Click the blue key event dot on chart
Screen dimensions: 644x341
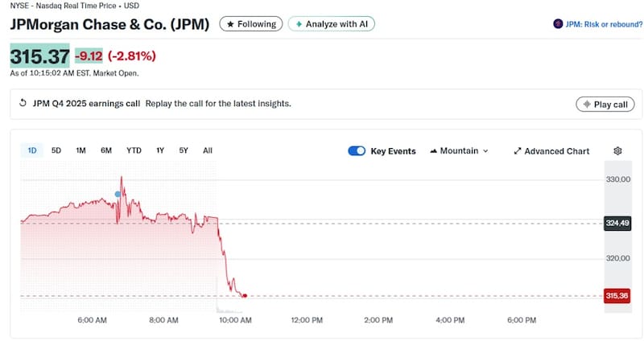point(118,194)
